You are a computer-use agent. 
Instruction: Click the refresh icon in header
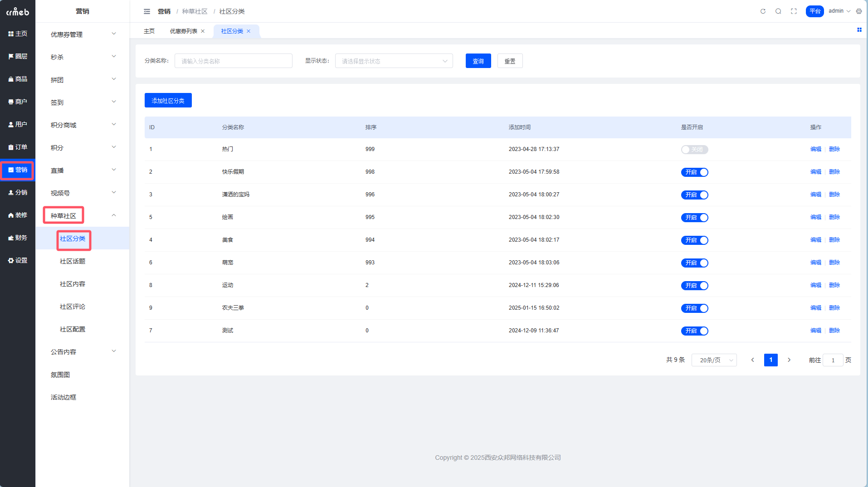pos(763,11)
